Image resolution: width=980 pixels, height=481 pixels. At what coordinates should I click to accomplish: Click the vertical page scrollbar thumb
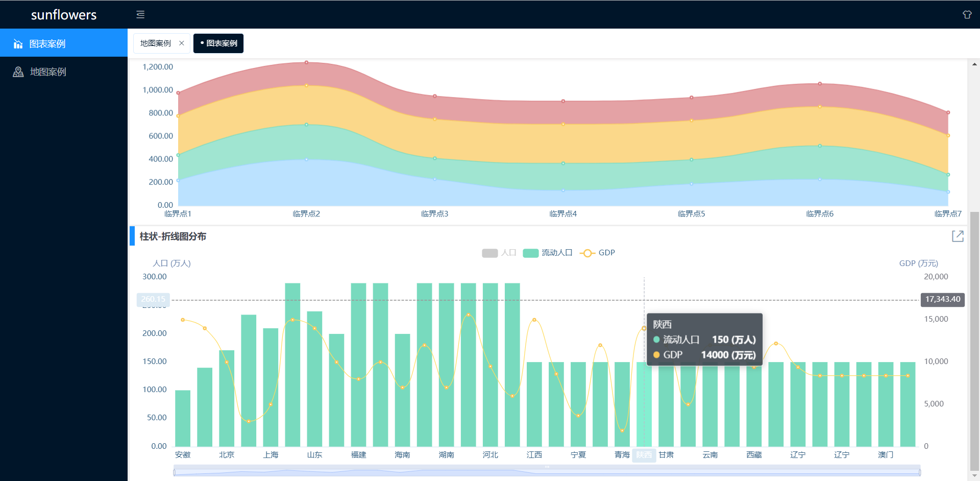coord(974,342)
